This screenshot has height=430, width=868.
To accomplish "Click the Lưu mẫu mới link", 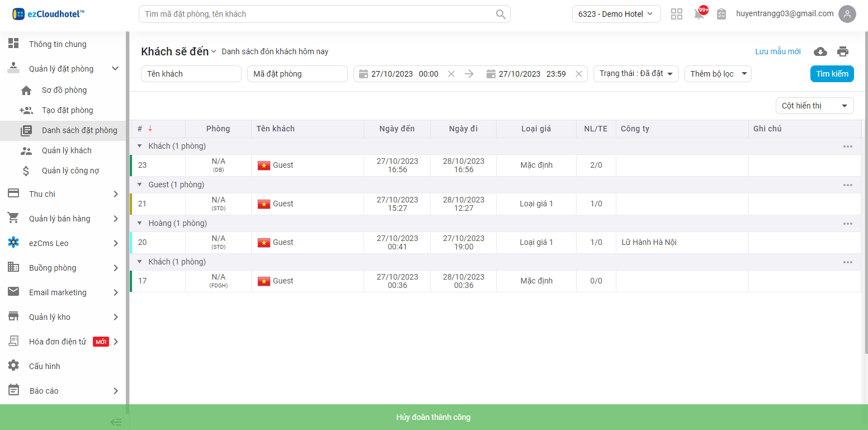I will [x=777, y=51].
